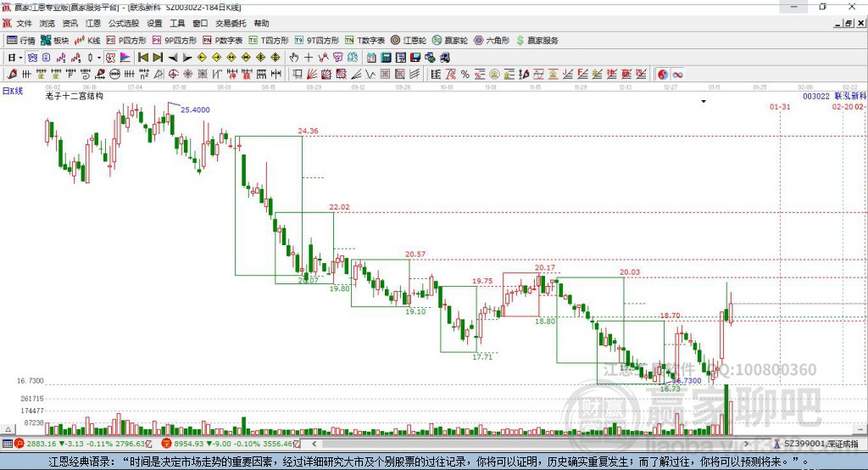This screenshot has width=868, height=470.
Task: Click the red-blue yin-yang icon
Action: tap(663, 75)
